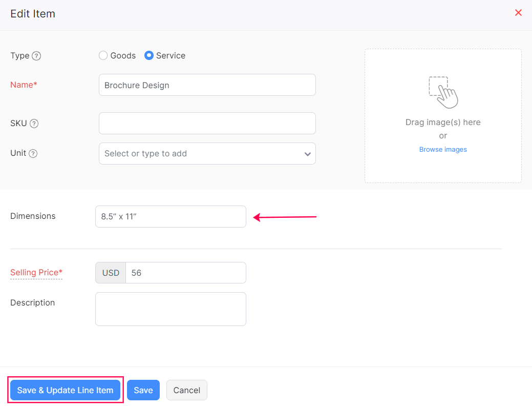The image size is (532, 408).
Task: Click the Selling Price amount field
Action: [185, 273]
